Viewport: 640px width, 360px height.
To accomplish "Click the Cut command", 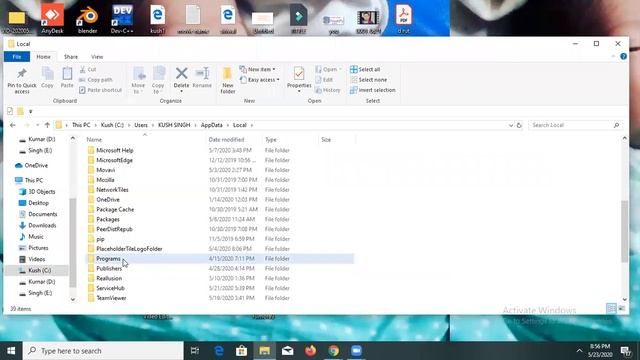I will [x=88, y=69].
